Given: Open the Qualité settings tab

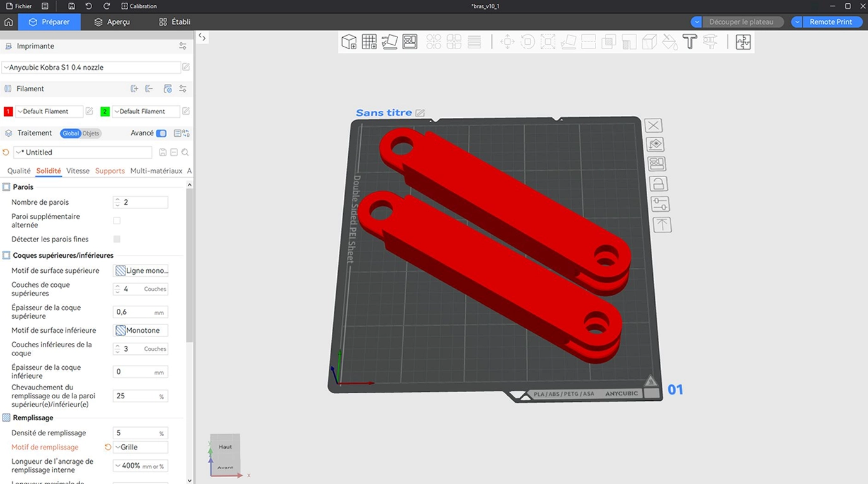Looking at the screenshot, I should (x=19, y=171).
